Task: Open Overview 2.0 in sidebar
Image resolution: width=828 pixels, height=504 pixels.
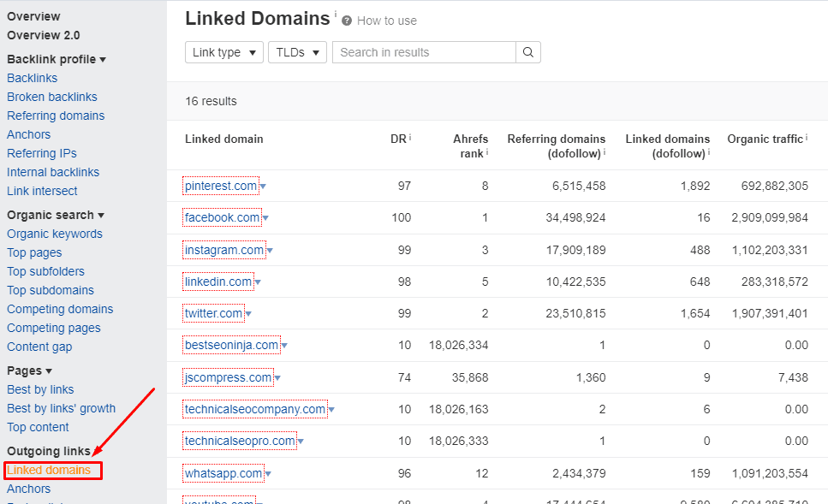Action: (44, 35)
